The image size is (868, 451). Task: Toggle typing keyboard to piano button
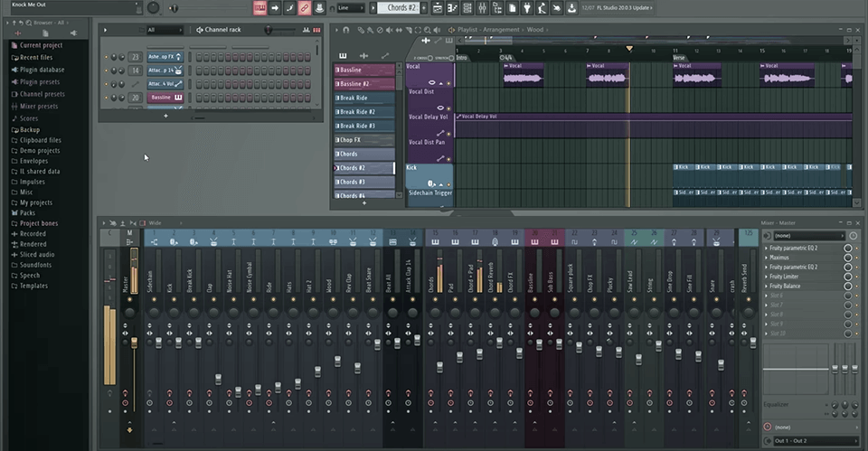(259, 8)
